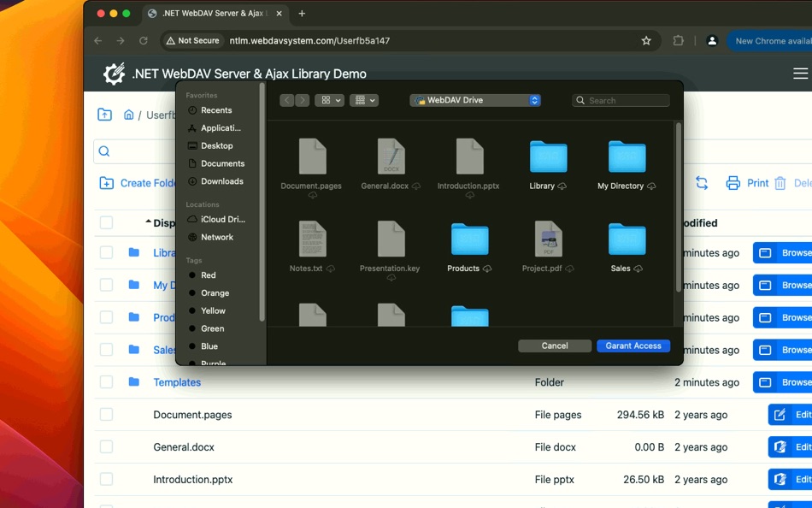The image size is (812, 508).
Task: Select iCloud Drive in dialog sidebar
Action: click(x=223, y=219)
